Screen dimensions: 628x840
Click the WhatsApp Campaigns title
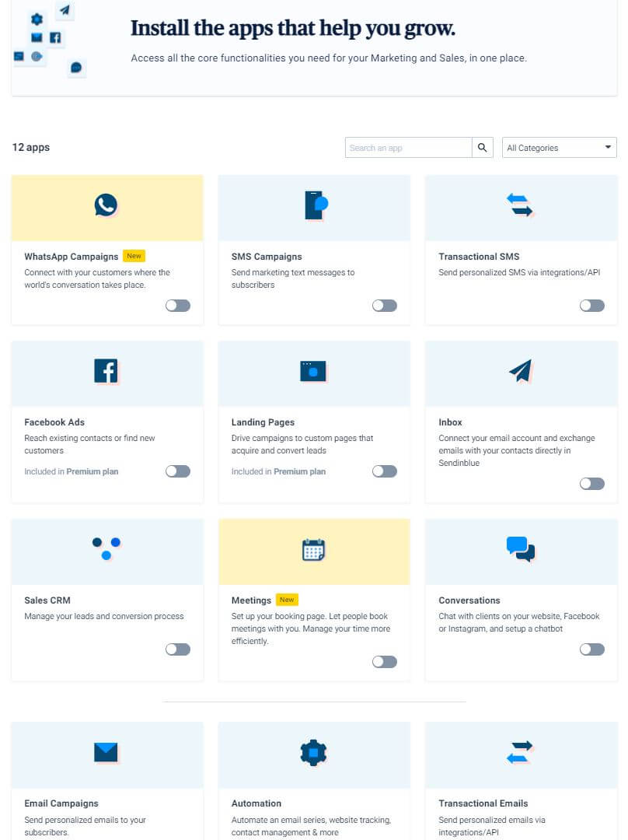click(x=72, y=257)
